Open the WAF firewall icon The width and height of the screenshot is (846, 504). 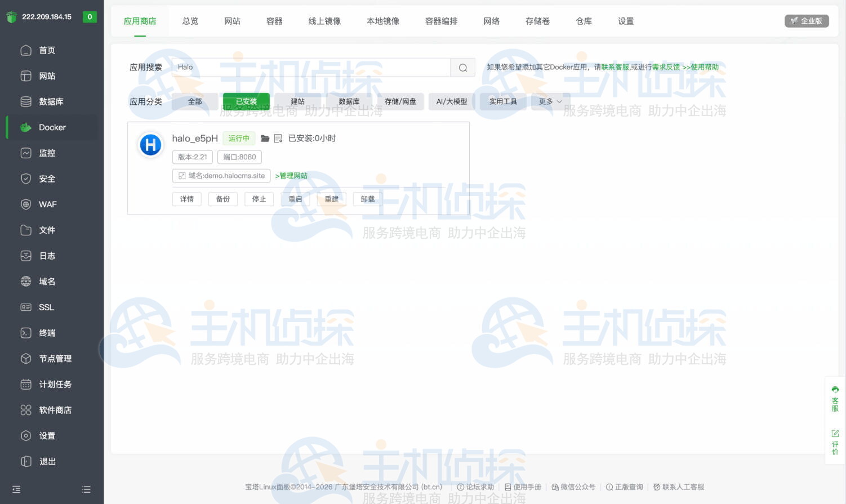pyautogui.click(x=26, y=204)
